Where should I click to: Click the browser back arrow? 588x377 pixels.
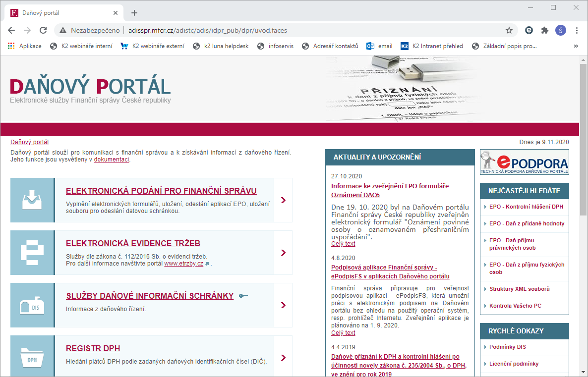(x=11, y=30)
